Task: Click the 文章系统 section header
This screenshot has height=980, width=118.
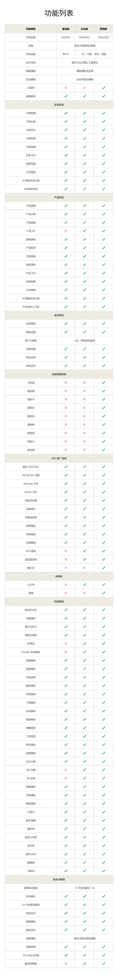Action: (x=59, y=105)
